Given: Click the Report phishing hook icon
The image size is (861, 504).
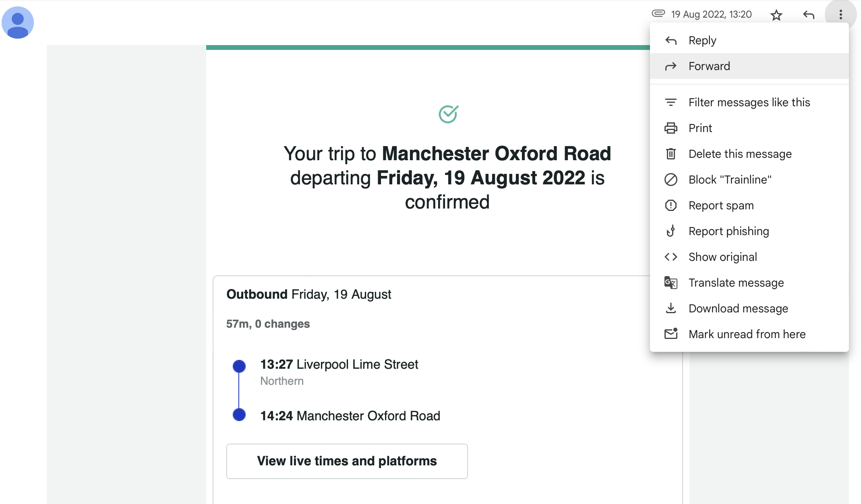Looking at the screenshot, I should tap(671, 231).
